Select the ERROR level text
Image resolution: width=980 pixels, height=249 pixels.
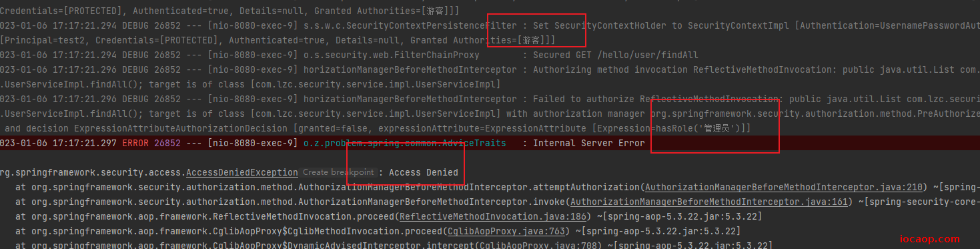click(x=135, y=143)
